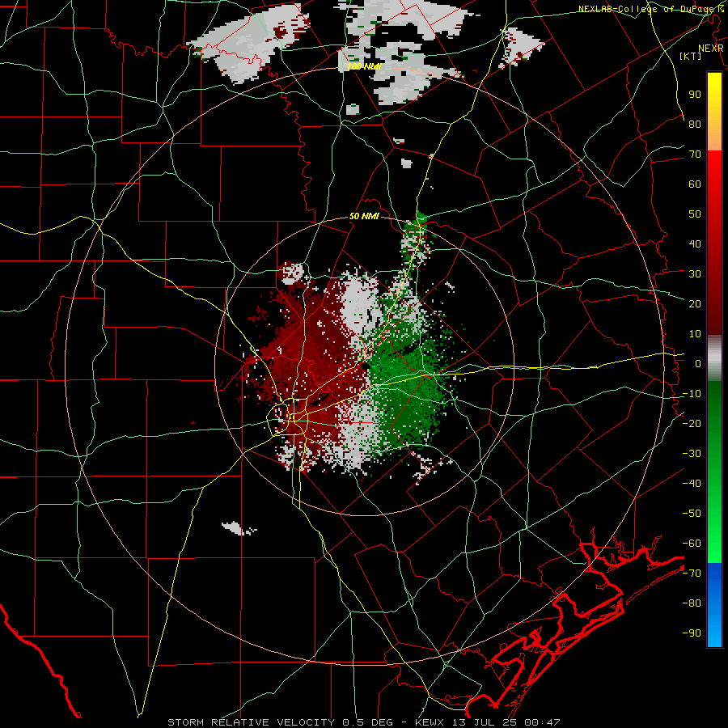Click the positive 20 value on velocity scale

tap(695, 303)
